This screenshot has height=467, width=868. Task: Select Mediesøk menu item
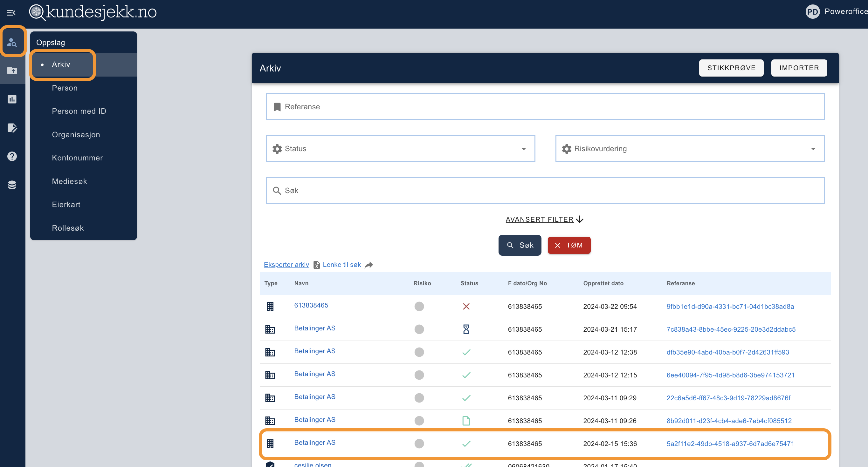tap(69, 181)
